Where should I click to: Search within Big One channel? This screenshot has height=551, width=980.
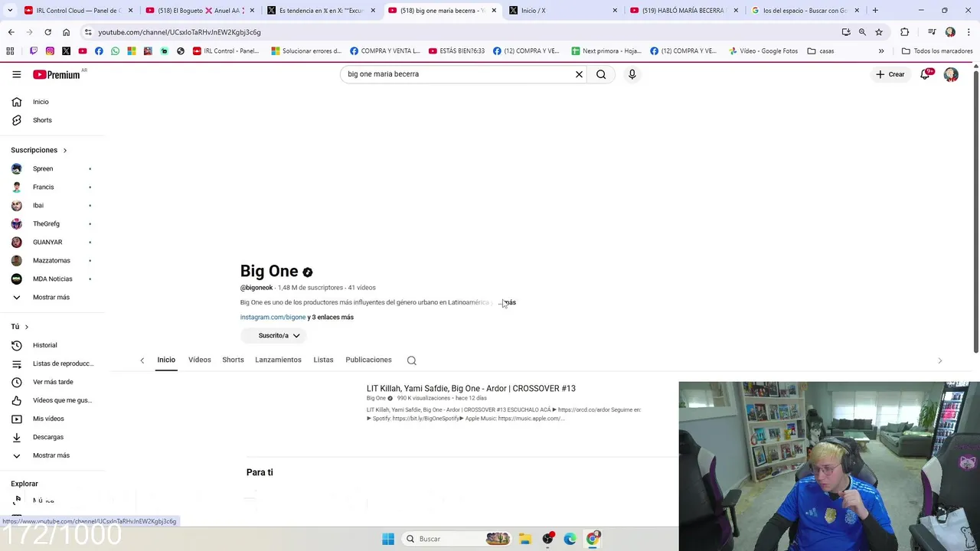coord(411,360)
